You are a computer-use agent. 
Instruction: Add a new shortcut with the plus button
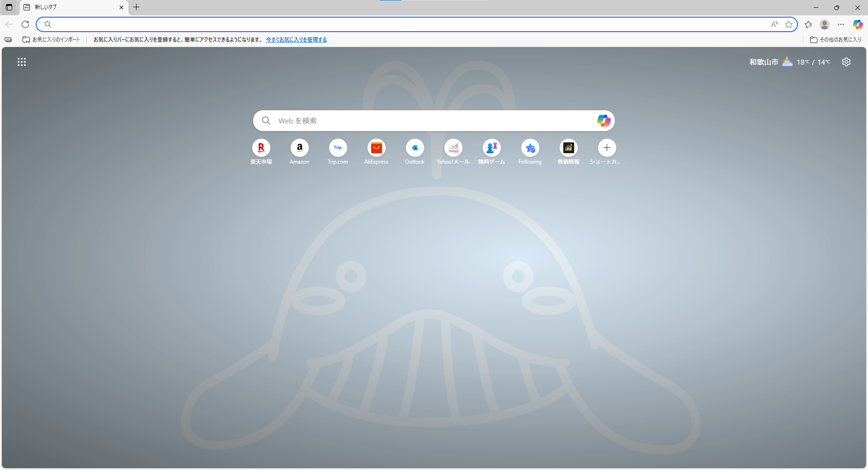607,148
